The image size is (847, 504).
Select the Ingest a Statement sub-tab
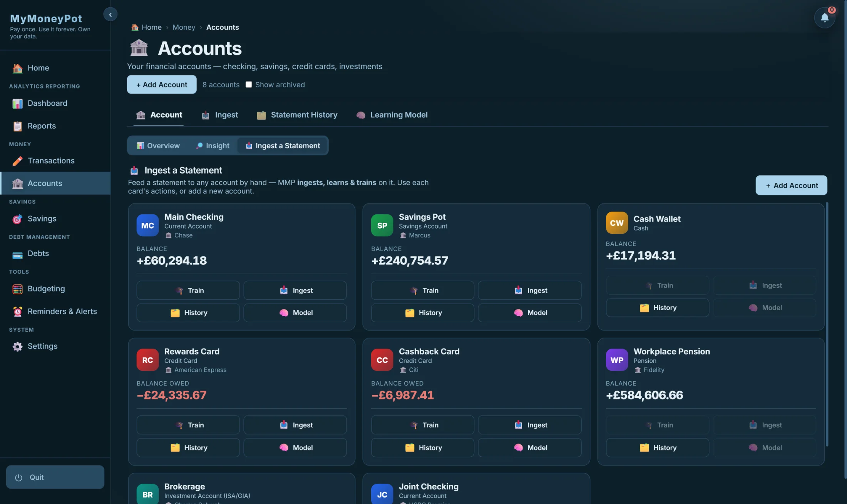pyautogui.click(x=283, y=146)
